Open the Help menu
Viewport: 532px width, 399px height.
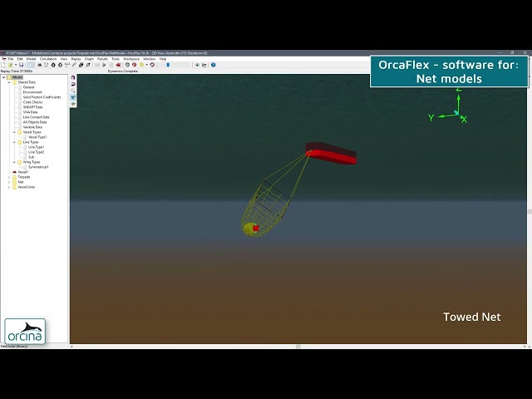pos(163,59)
